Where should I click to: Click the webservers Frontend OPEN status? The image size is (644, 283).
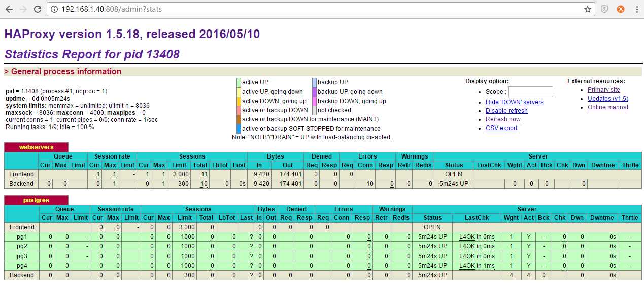[x=454, y=174]
